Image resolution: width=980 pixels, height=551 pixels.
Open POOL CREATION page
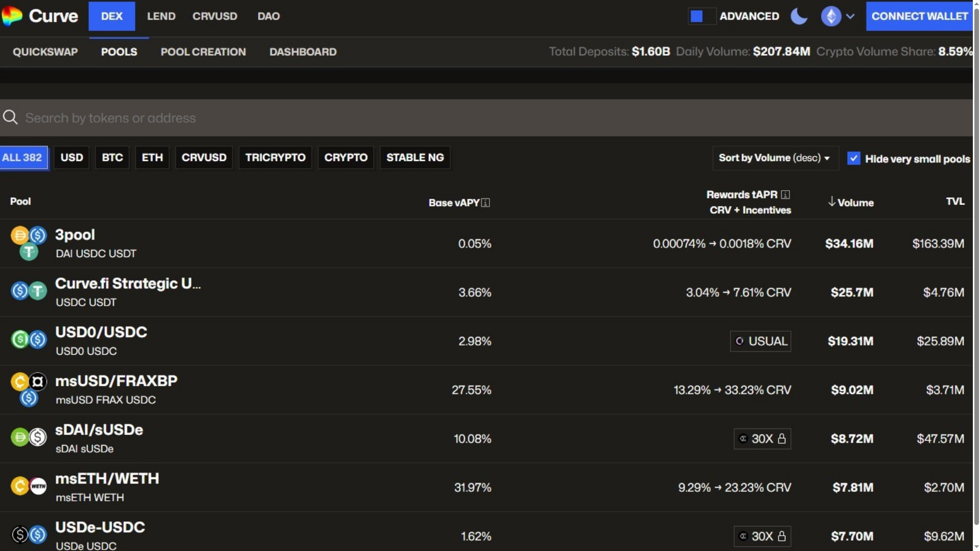click(x=203, y=52)
